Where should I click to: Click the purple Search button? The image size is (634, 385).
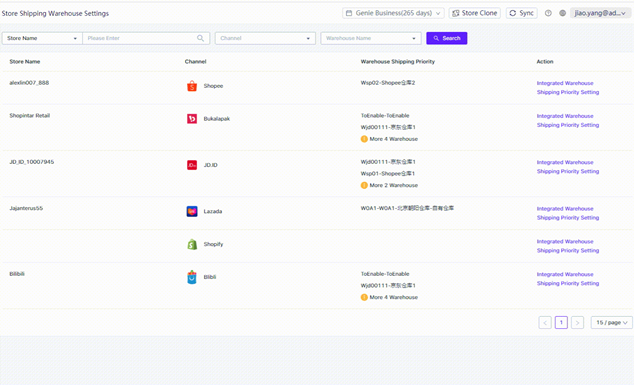coord(447,38)
